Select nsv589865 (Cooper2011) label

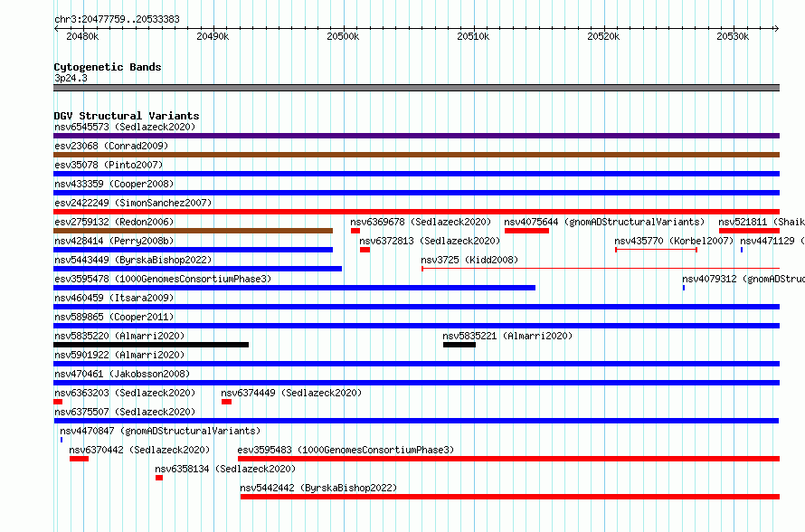tap(114, 317)
